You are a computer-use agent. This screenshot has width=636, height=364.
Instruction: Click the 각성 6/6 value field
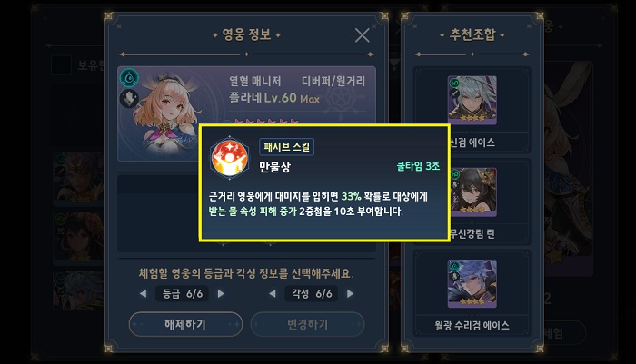(312, 293)
